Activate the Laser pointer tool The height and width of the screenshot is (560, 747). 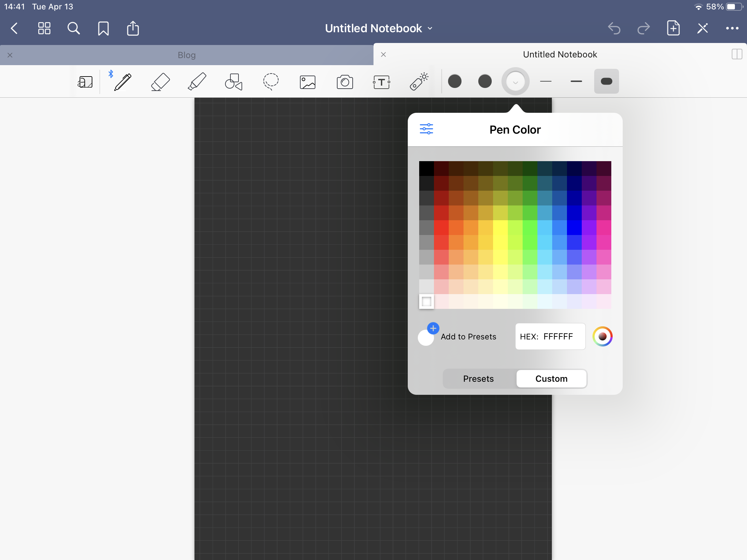(419, 82)
